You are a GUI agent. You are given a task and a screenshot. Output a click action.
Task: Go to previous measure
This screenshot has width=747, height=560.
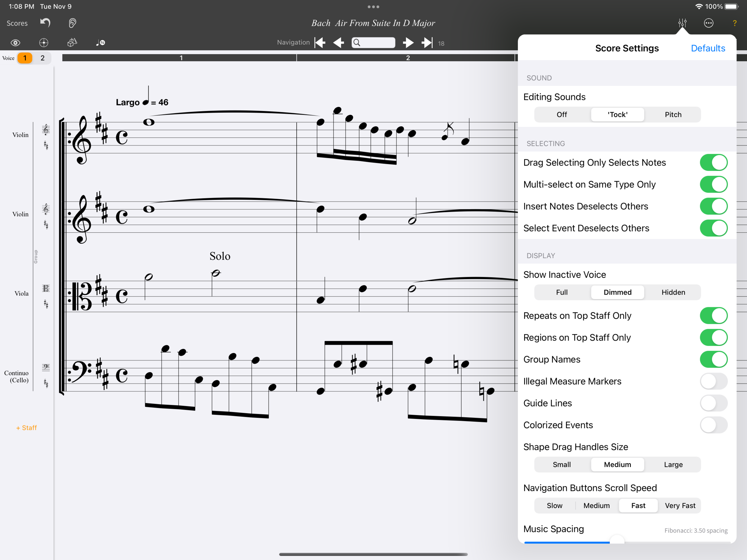point(338,42)
